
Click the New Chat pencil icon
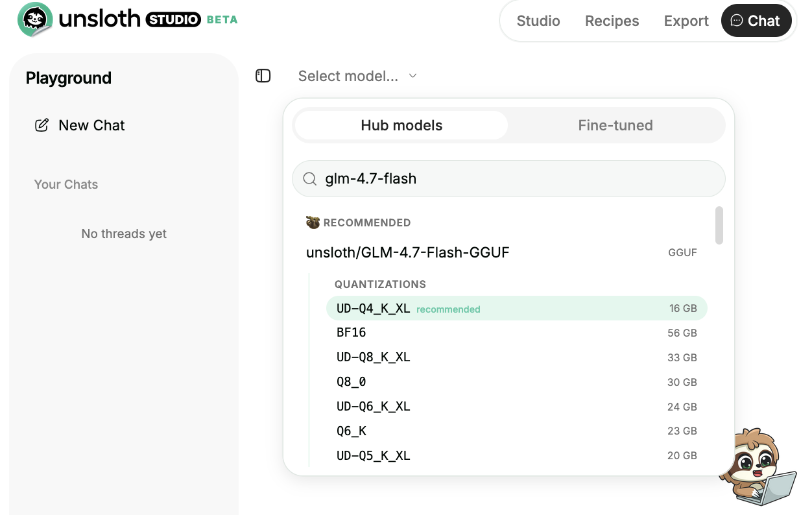point(42,125)
